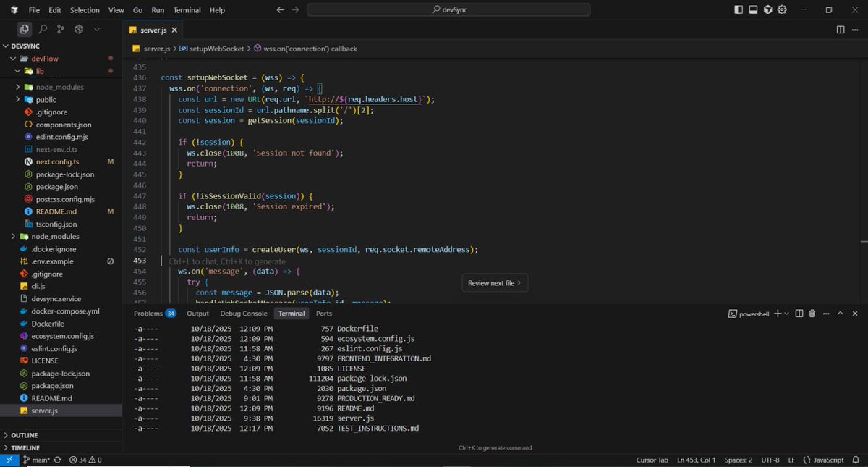Open the Selection menu

pyautogui.click(x=85, y=10)
